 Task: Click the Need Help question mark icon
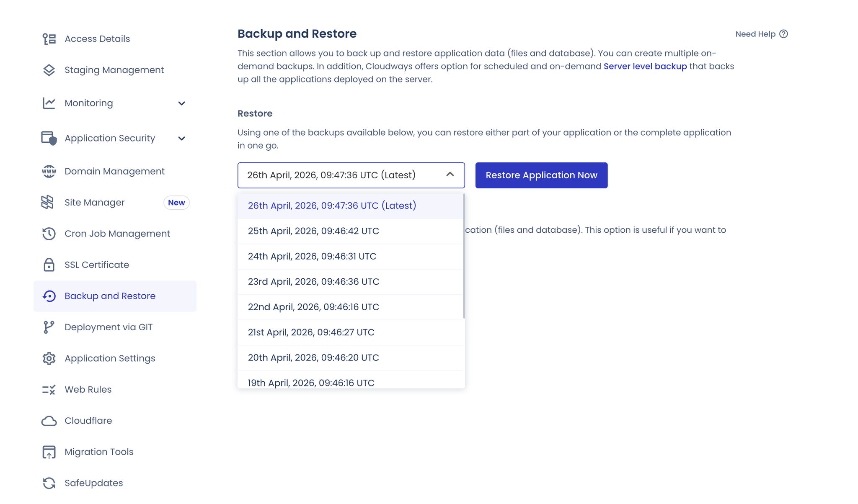click(783, 34)
